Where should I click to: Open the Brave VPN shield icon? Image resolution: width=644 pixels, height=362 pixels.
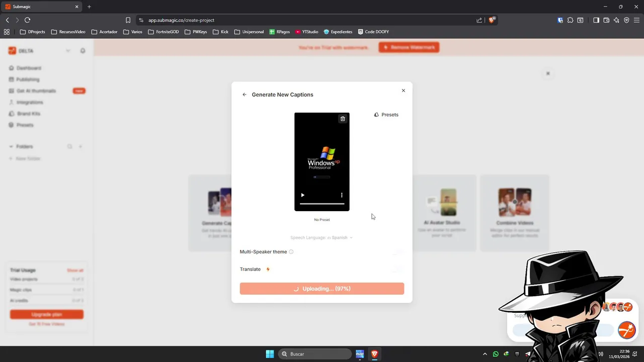[626, 20]
